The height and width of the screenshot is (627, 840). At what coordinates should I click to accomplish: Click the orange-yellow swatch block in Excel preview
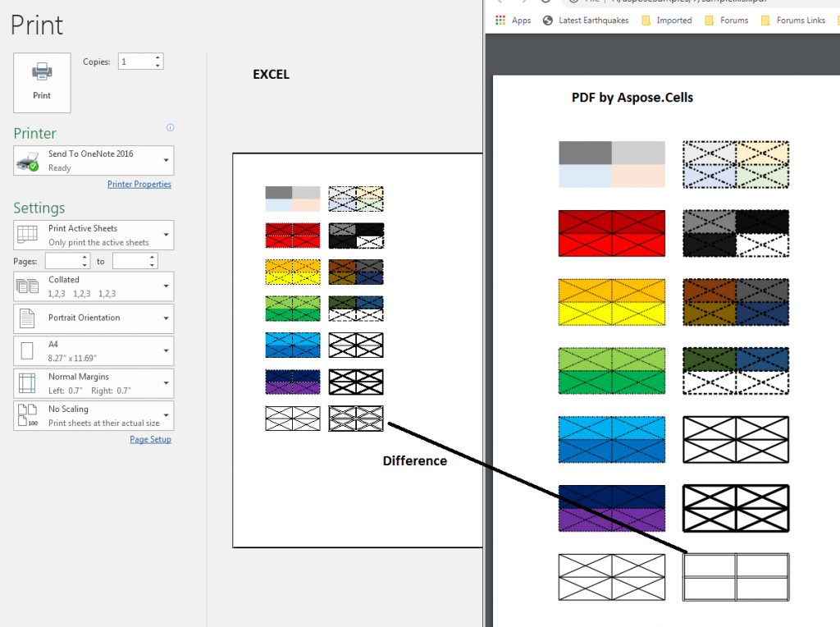[x=293, y=272]
